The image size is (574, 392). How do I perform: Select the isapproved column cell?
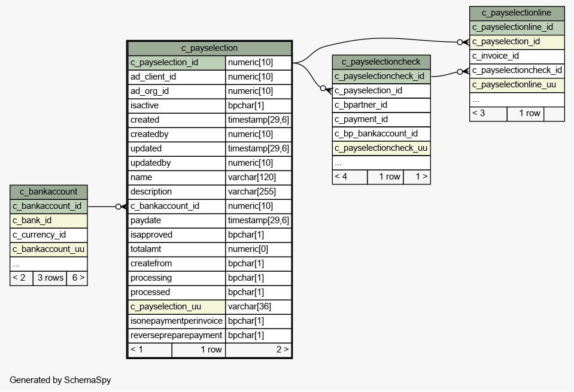[x=177, y=235]
